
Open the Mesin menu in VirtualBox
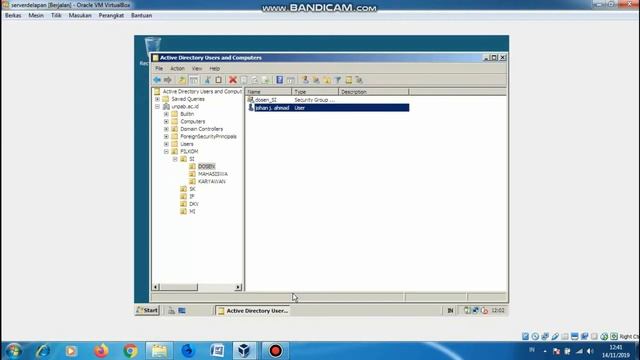[x=36, y=16]
